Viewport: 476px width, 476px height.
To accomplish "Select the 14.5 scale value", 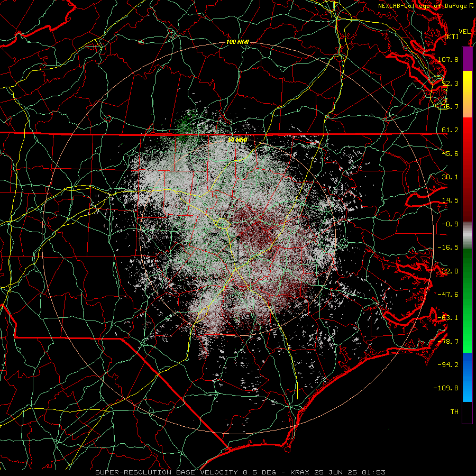I will pos(450,200).
